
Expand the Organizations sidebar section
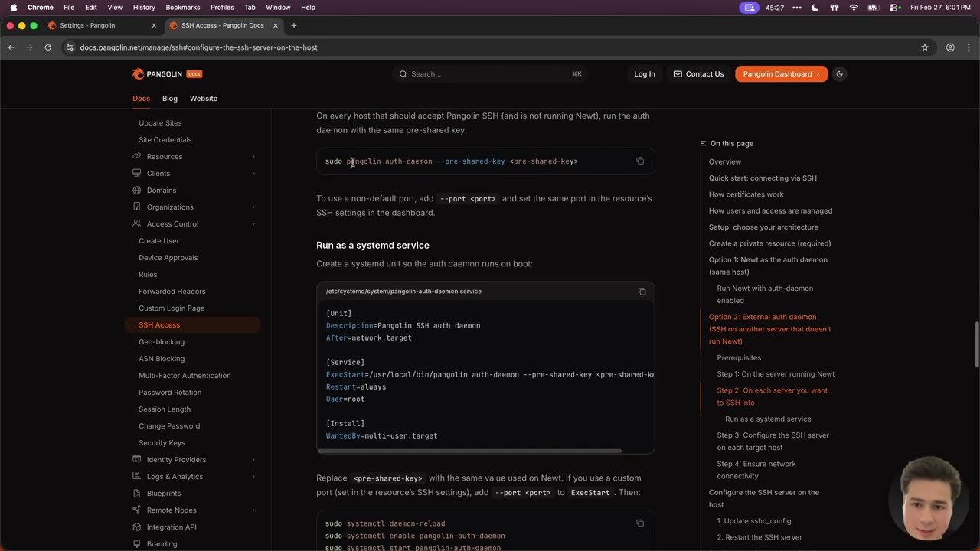tap(193, 207)
